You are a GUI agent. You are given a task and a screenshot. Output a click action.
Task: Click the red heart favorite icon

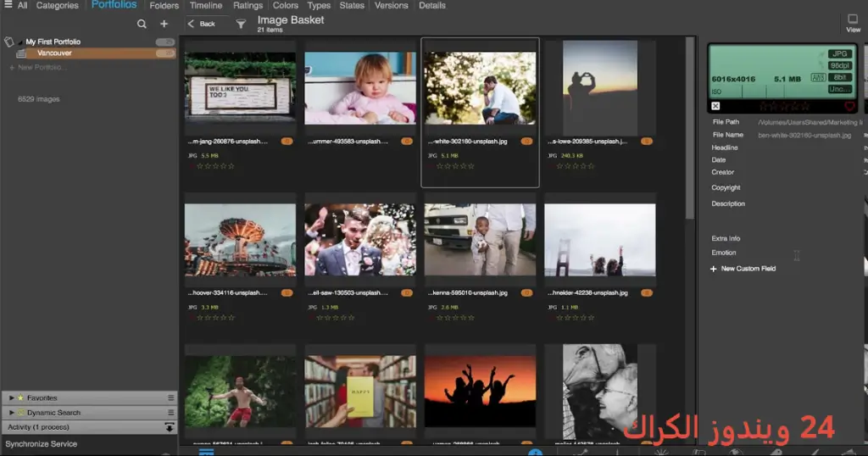[849, 106]
